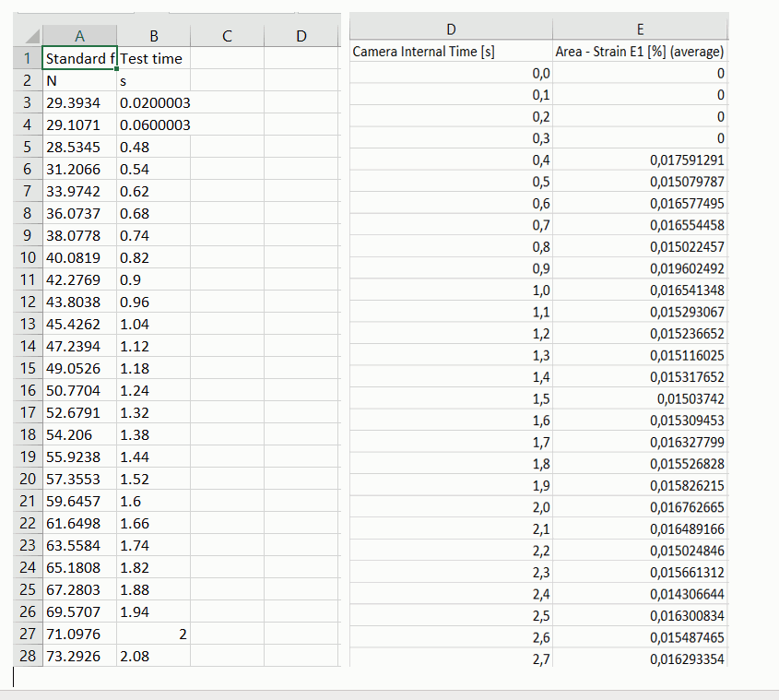779x700 pixels.
Task: Select row 14 header
Action: (x=28, y=346)
